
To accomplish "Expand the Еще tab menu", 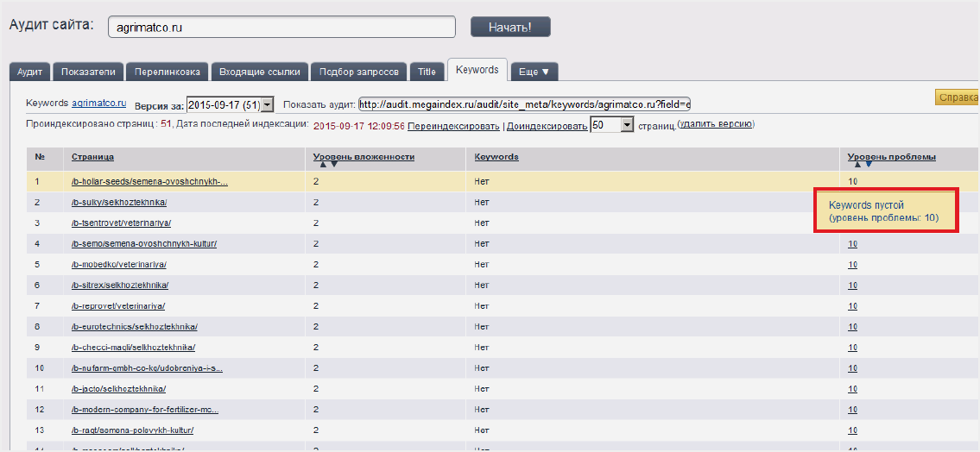I will (534, 72).
